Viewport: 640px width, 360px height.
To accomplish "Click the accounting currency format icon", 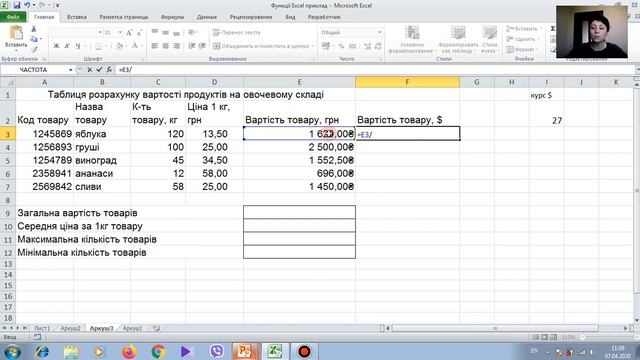I will coord(326,46).
